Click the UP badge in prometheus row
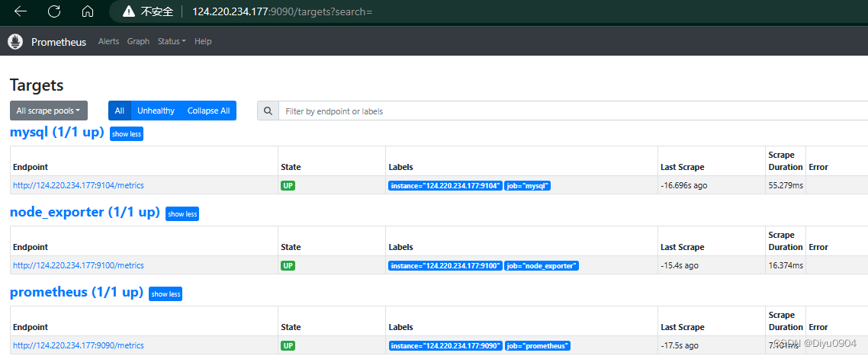 (288, 346)
